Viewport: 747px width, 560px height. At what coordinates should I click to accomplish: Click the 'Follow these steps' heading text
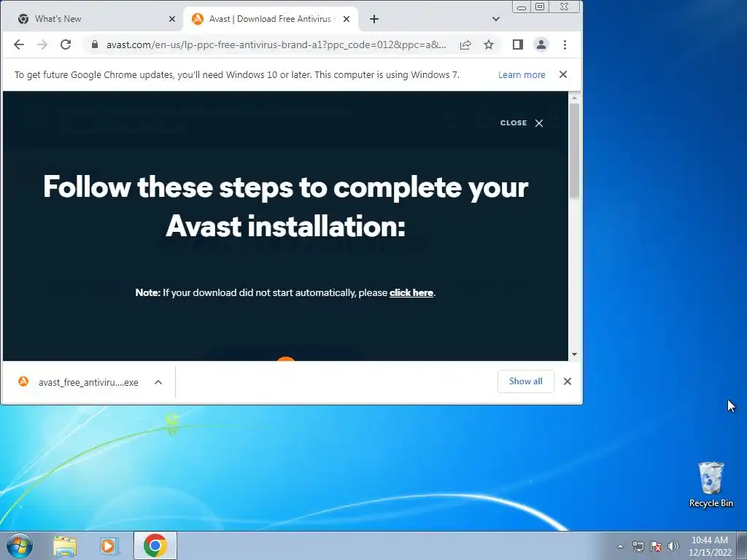pyautogui.click(x=285, y=206)
